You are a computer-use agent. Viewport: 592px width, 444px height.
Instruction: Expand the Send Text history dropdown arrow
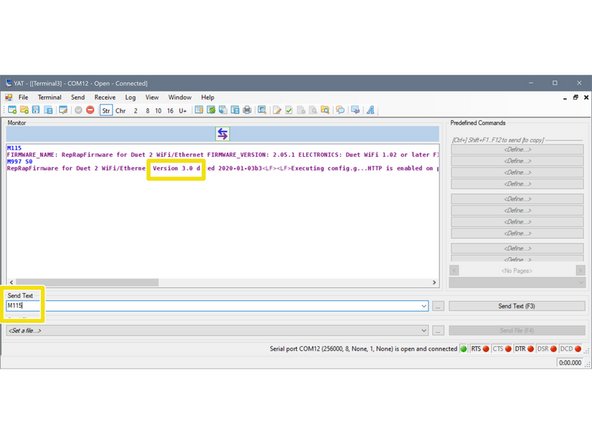tap(424, 306)
